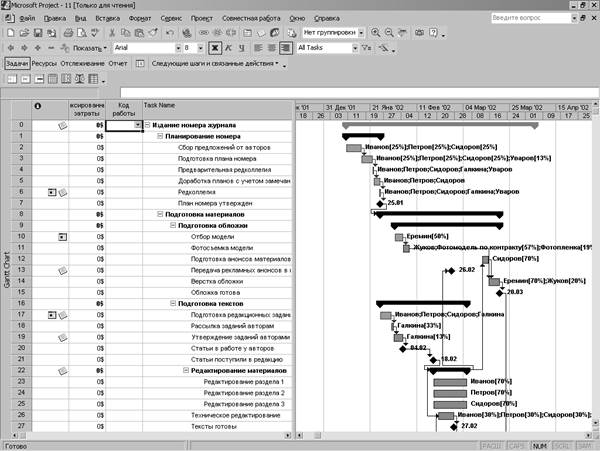Click the Zoom Out magnifier icon

[389, 33]
